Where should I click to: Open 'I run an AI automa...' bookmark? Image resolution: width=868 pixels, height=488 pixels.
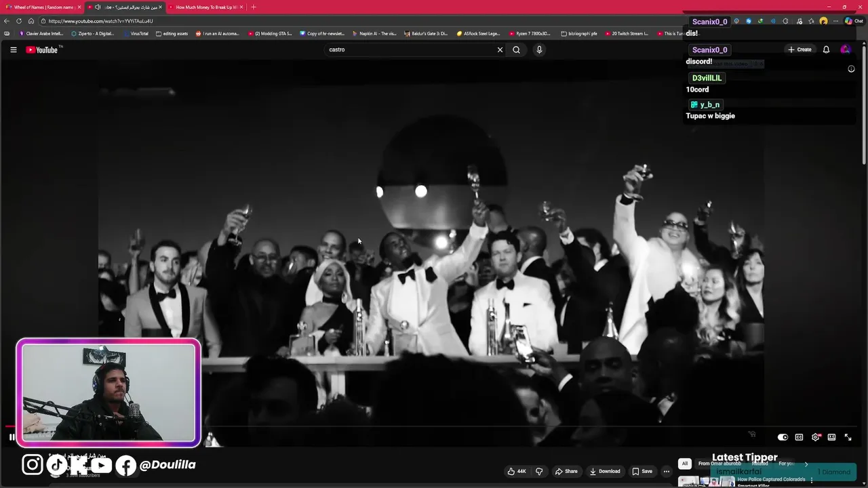(218, 33)
